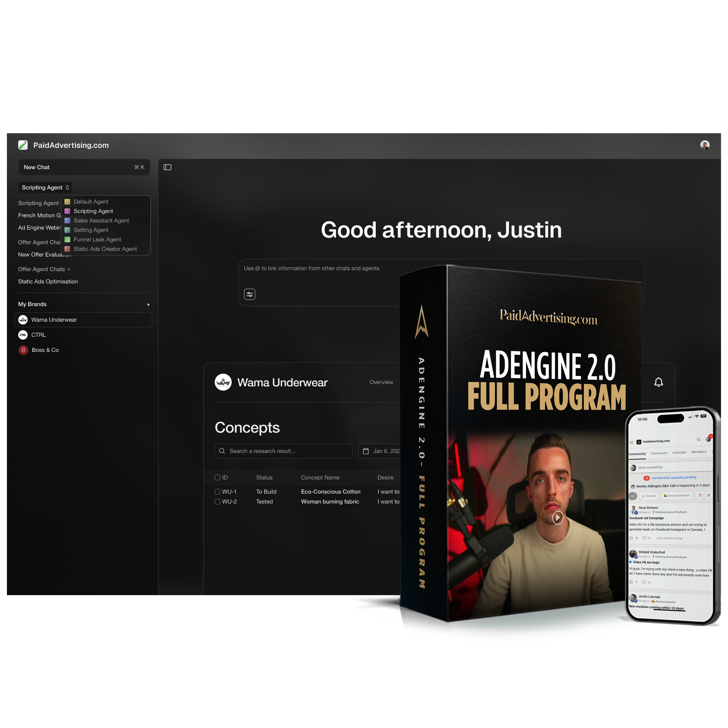The image size is (728, 728).
Task: Click the Status column header
Action: [264, 478]
